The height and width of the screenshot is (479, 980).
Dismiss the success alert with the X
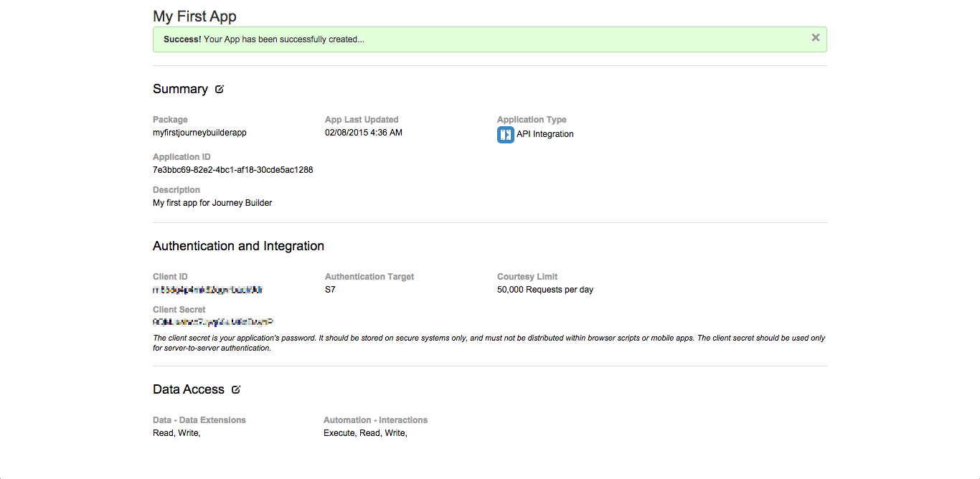[816, 38]
